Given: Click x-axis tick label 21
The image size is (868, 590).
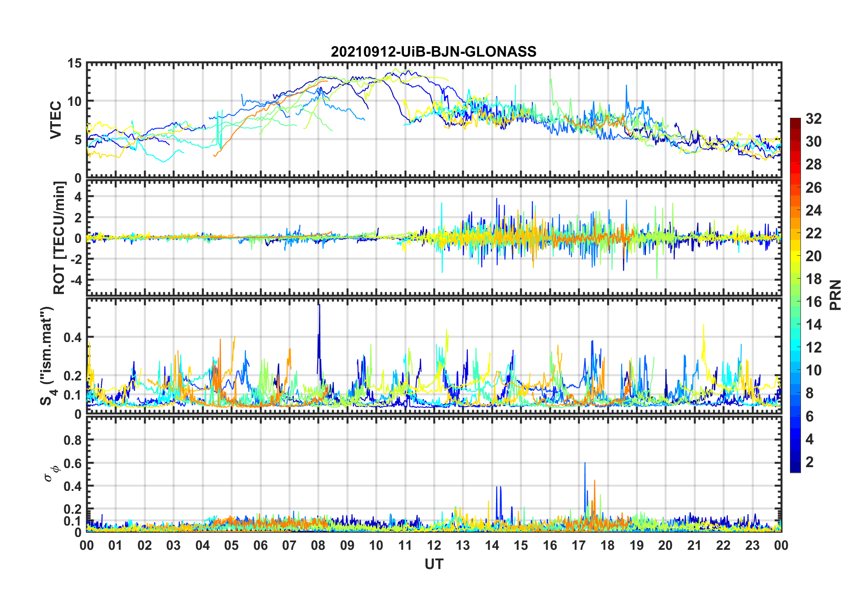Looking at the screenshot, I should pos(694,546).
